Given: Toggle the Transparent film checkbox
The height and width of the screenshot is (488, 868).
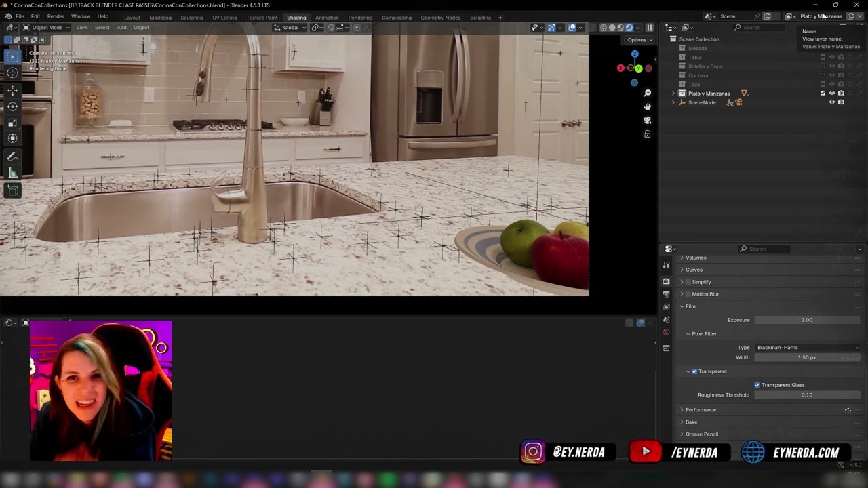Looking at the screenshot, I should click(694, 371).
